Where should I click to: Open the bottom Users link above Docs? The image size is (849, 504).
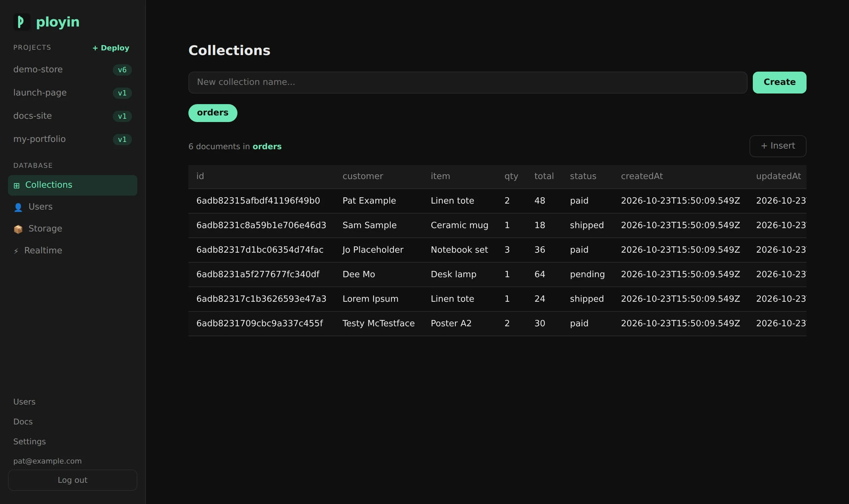coord(24,402)
